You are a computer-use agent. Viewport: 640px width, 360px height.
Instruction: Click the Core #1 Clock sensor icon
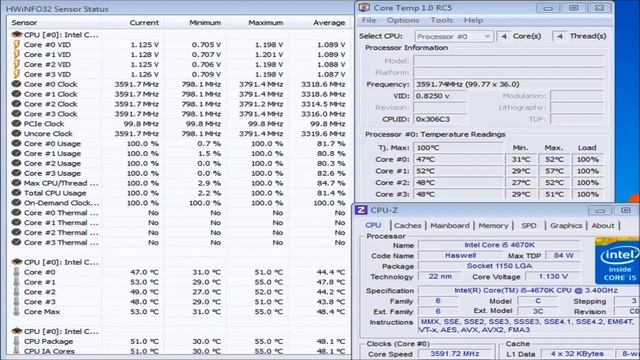point(16,93)
